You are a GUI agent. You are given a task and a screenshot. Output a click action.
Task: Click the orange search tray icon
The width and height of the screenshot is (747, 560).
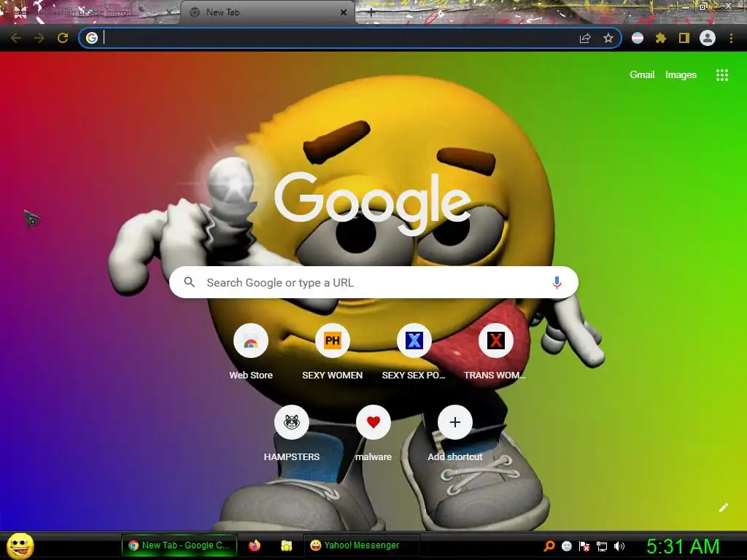(x=549, y=545)
